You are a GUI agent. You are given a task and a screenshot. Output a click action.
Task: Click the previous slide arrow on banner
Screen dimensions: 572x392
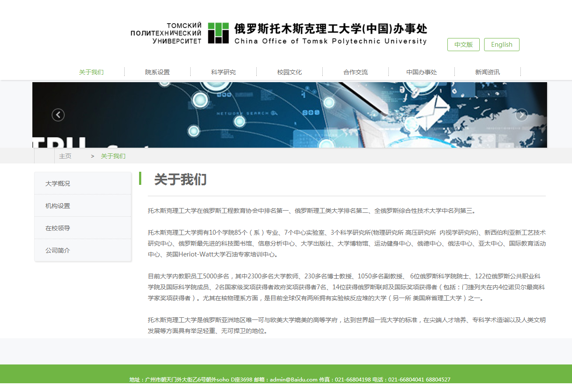58,115
